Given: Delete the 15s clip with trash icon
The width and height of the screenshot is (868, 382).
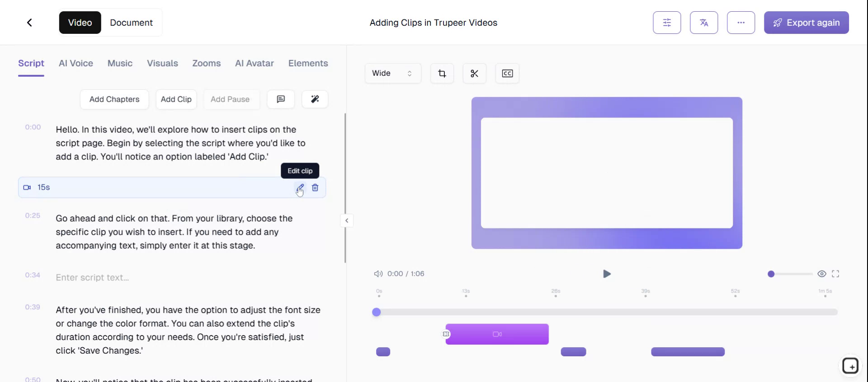Looking at the screenshot, I should click(315, 187).
